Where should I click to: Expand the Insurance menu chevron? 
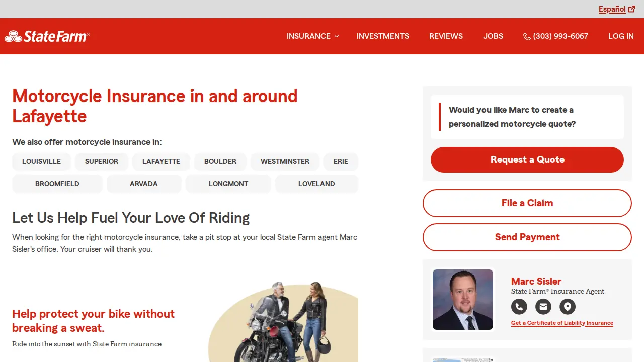337,36
